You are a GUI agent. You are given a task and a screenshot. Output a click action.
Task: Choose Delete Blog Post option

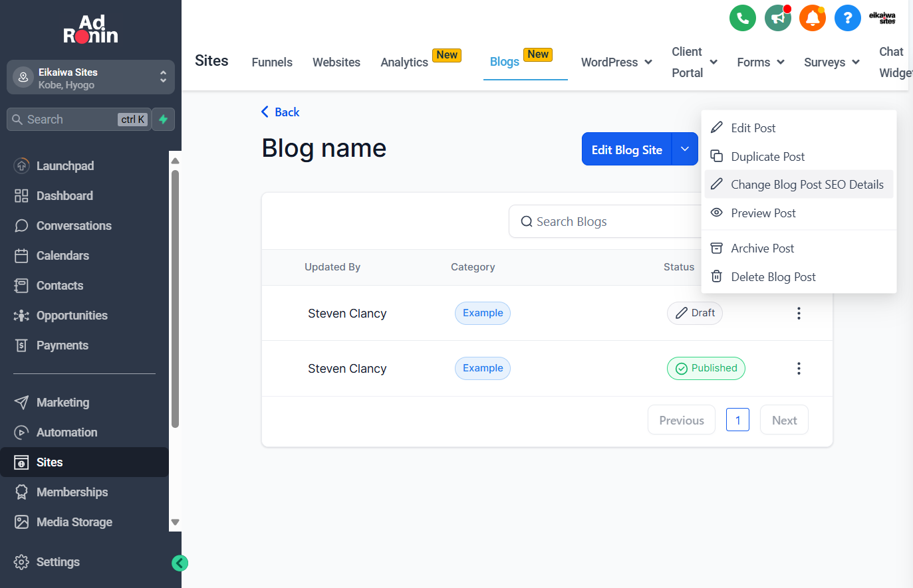click(x=799, y=277)
